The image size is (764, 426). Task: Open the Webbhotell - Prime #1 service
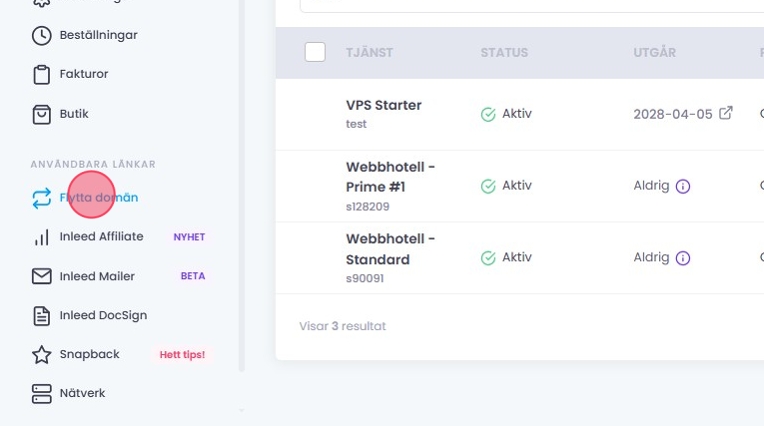tap(390, 176)
